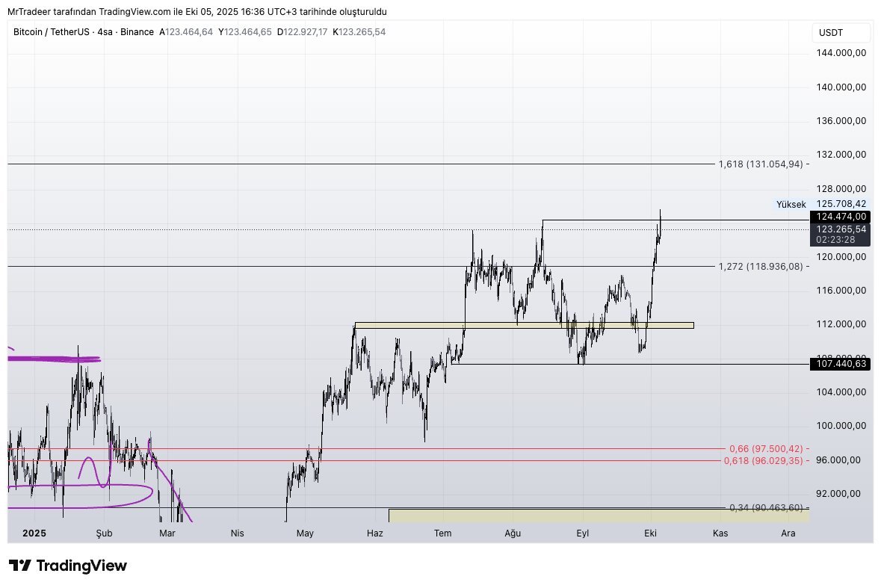Click the current price tag 123.265,54
This screenshot has height=588, width=881.
coord(840,229)
